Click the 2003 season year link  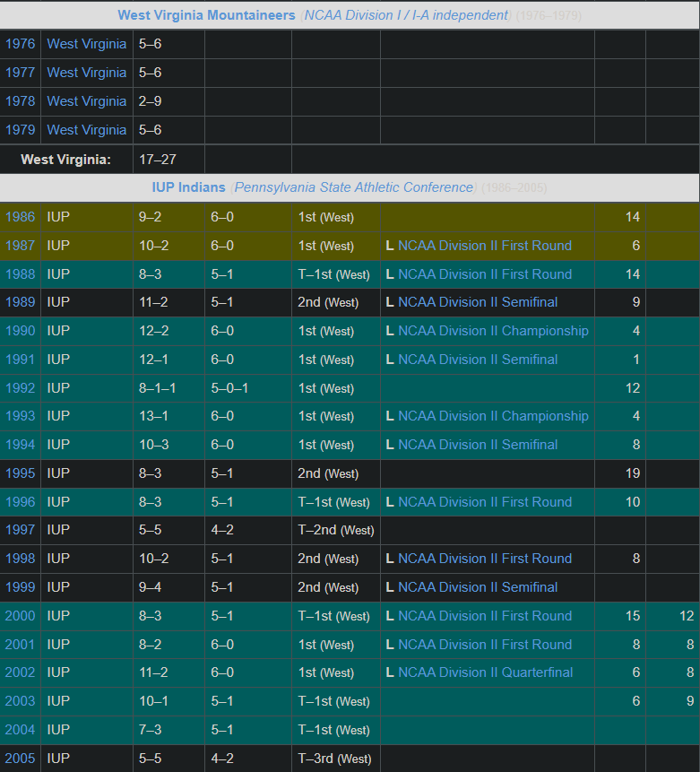coord(21,701)
